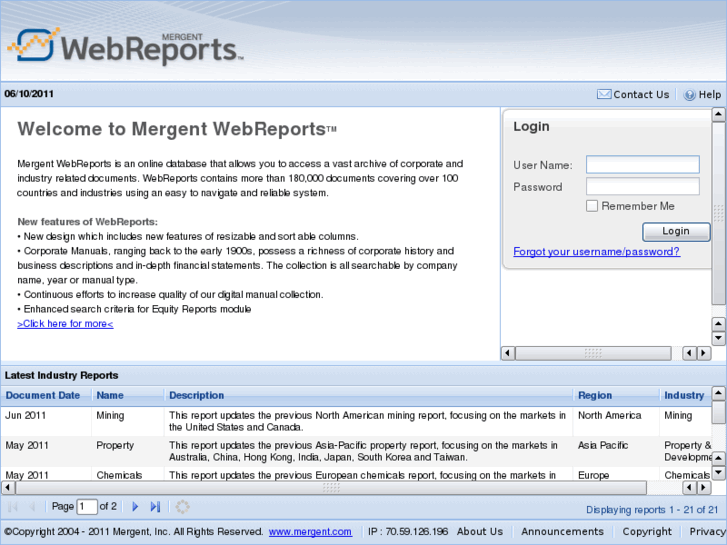
Task: Click the Welcome to Mergent WebReports heading
Action: (x=177, y=129)
